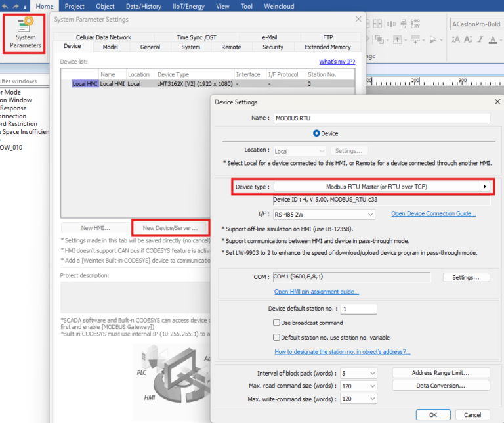
Task: Click the XY spacing alignment icon
Action: (416, 25)
